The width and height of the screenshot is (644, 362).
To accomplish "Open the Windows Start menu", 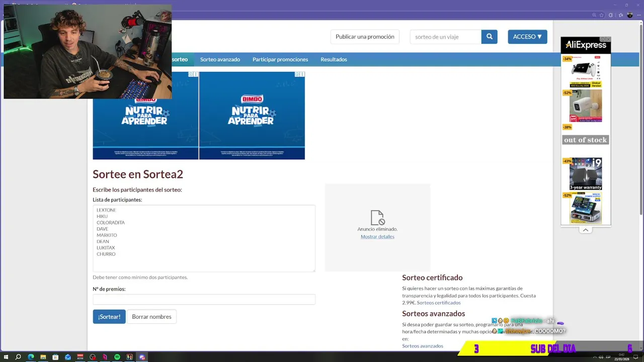I will click(x=6, y=357).
